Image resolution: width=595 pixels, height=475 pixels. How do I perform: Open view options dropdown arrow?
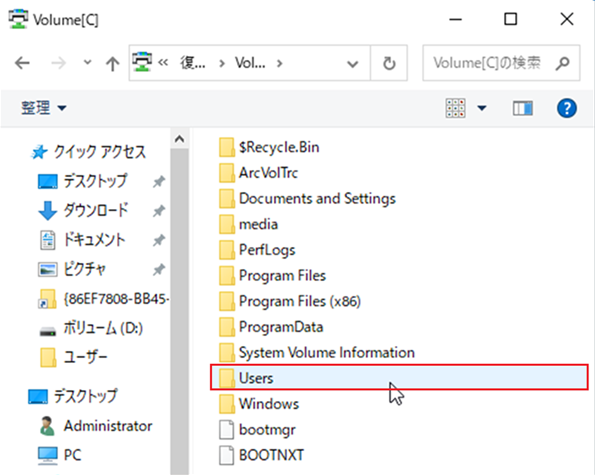482,109
